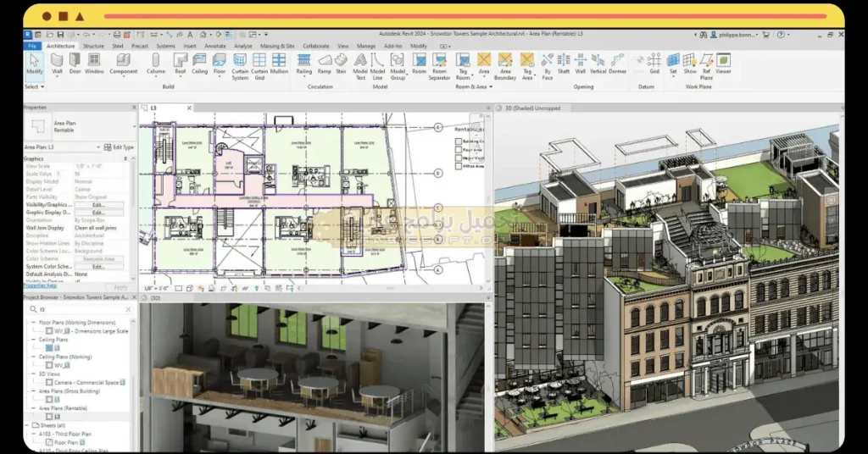Open the Collaborate ribbon tab
Viewport: 868px width, 454px height.
(x=316, y=47)
